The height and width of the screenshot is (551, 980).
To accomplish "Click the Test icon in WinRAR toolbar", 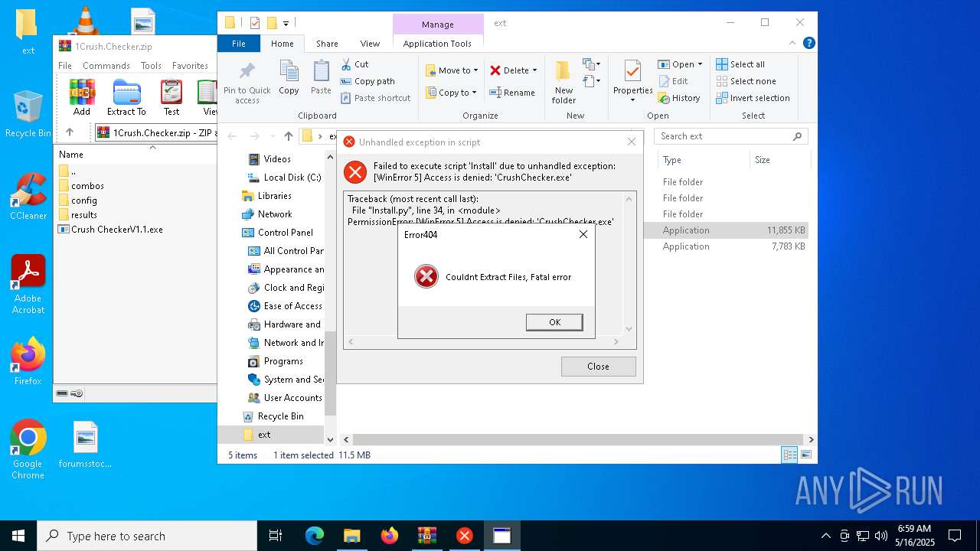I will coord(171,93).
